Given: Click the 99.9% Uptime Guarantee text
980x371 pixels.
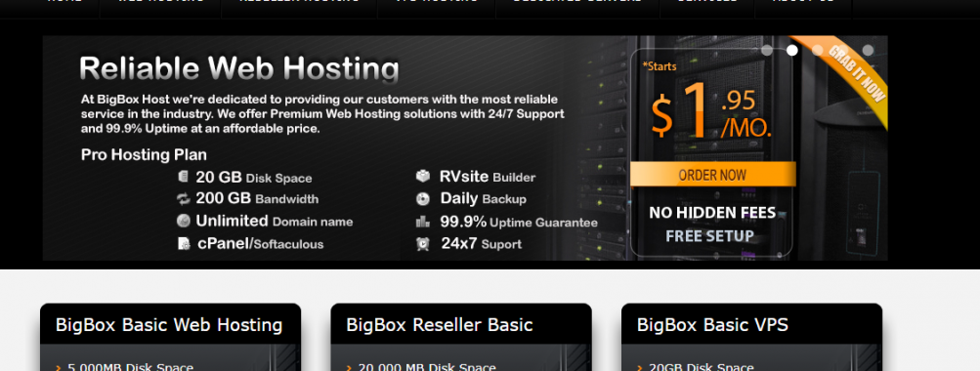Looking at the screenshot, I should tap(519, 222).
